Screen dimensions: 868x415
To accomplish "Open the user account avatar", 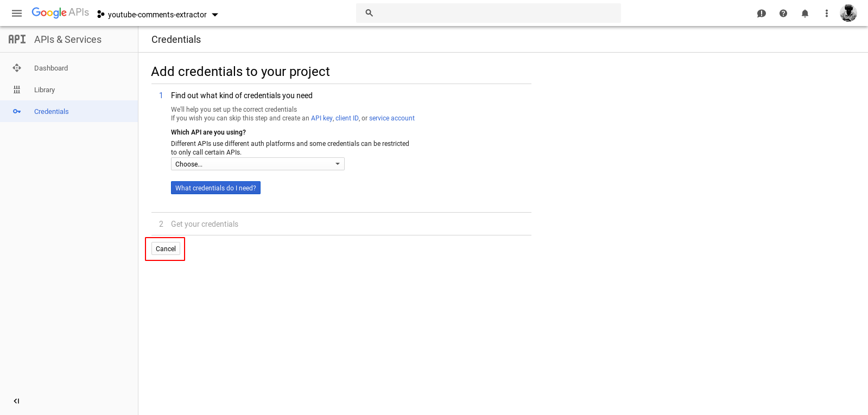I will coord(848,13).
